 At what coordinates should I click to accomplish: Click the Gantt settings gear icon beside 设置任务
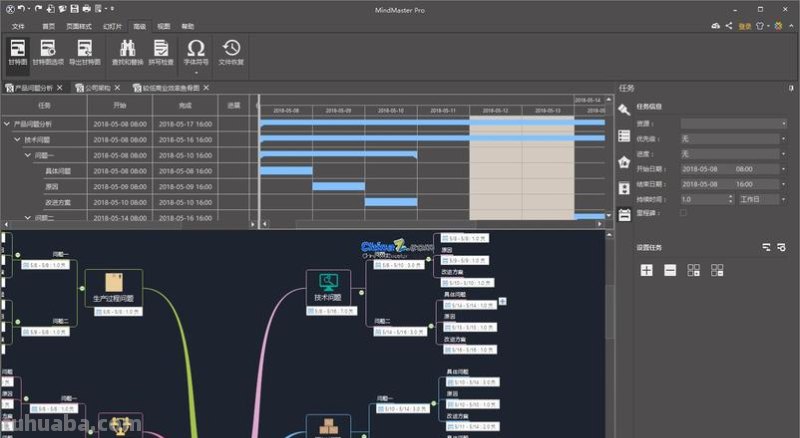pos(781,247)
